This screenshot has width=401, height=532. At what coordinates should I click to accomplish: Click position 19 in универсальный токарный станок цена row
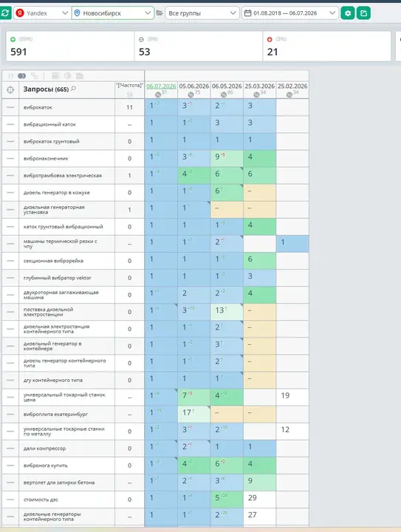click(285, 395)
